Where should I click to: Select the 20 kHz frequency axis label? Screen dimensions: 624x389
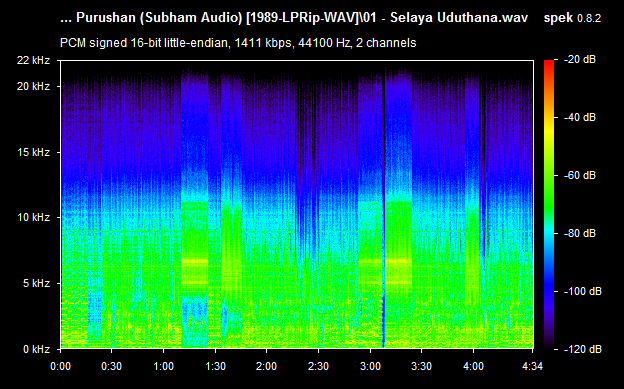pos(33,86)
